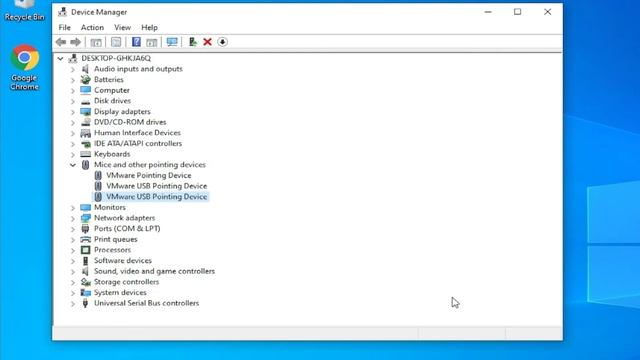
Task: Maximize the Device Manager window
Action: [x=518, y=12]
